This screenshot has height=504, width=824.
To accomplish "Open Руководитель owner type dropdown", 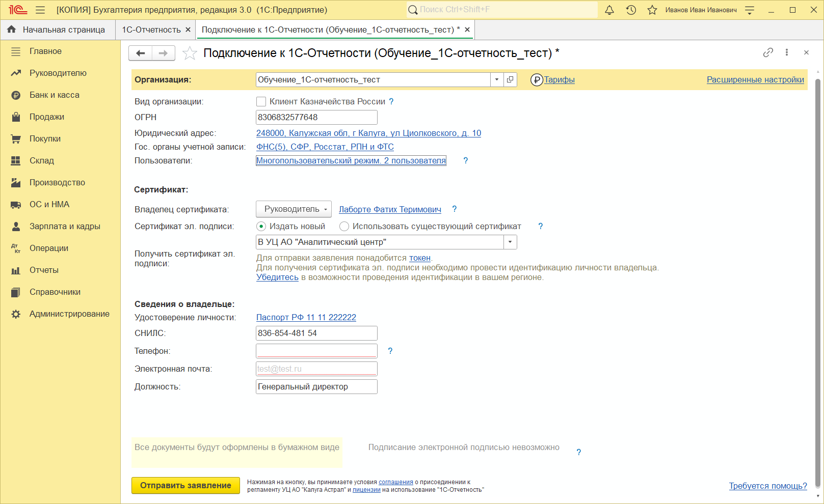I will coord(294,209).
